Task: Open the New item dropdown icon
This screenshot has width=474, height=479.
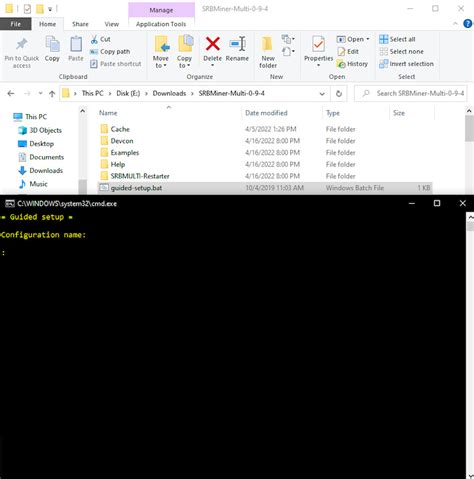Action: click(x=288, y=39)
